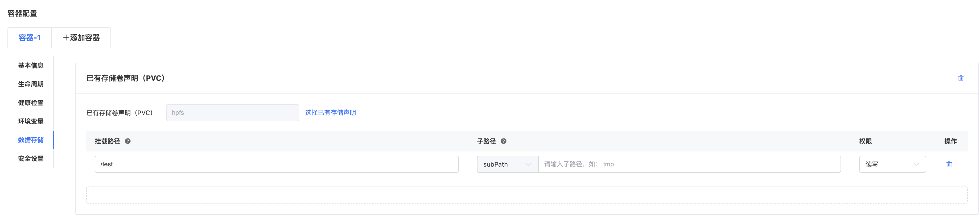
Task: Click the mount path help icon
Action: 128,141
